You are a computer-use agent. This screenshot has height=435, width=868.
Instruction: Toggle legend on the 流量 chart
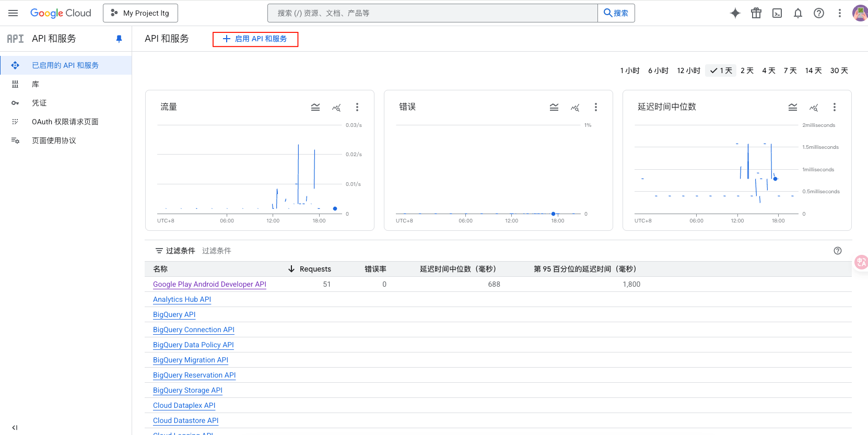tap(315, 107)
